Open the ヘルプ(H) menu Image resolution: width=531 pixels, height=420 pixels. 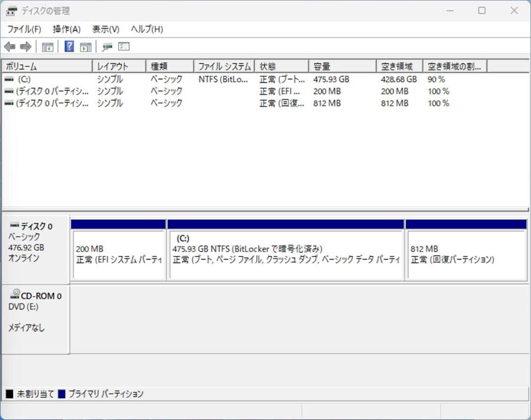coord(147,30)
